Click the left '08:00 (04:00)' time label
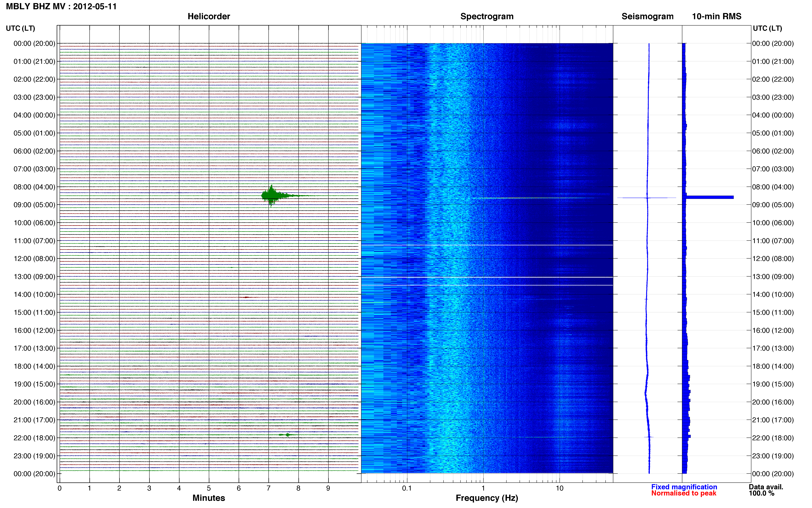 pyautogui.click(x=34, y=187)
